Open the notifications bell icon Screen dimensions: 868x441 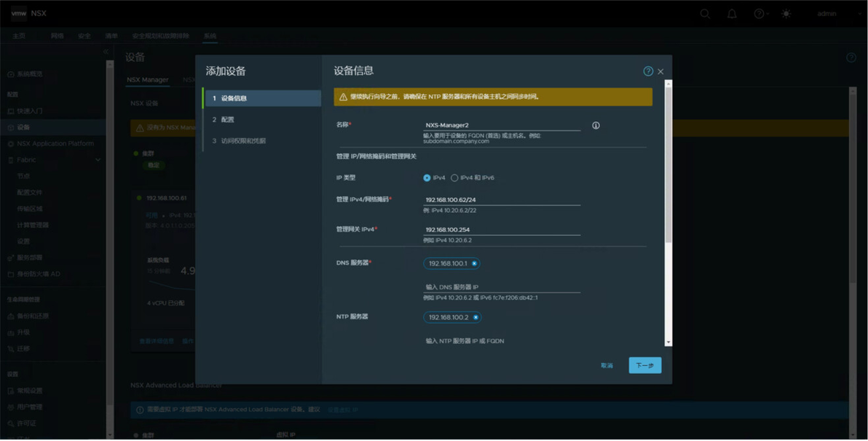[732, 14]
